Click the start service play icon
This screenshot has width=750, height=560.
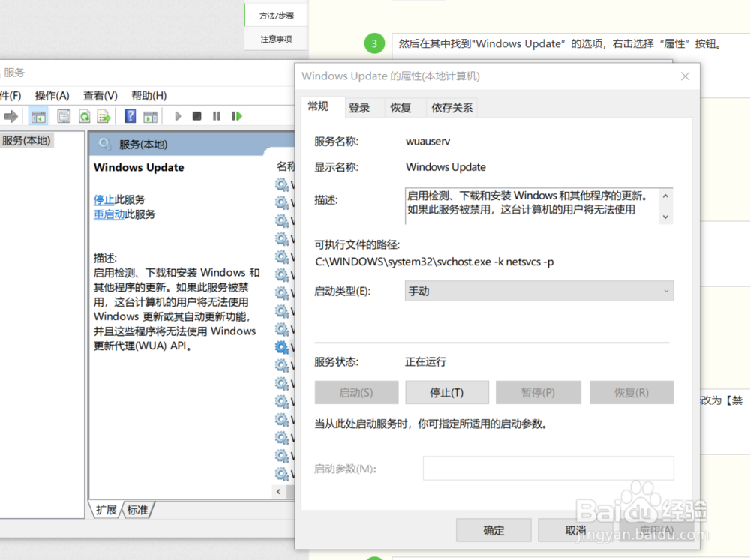point(178,116)
